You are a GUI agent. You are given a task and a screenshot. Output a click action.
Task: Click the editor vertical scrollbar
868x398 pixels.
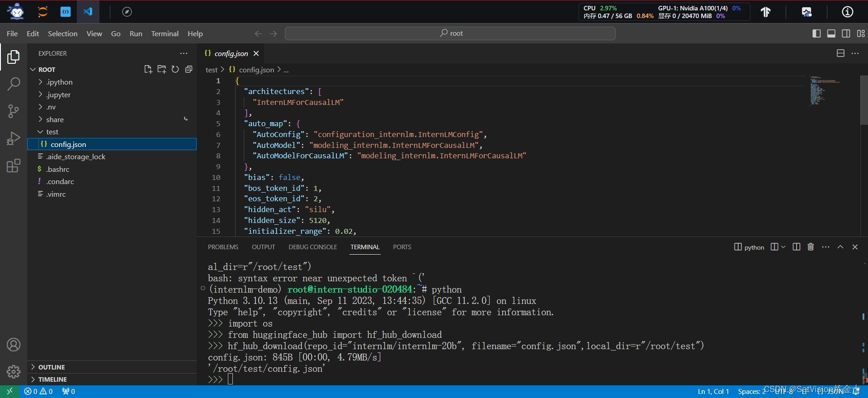[864, 100]
